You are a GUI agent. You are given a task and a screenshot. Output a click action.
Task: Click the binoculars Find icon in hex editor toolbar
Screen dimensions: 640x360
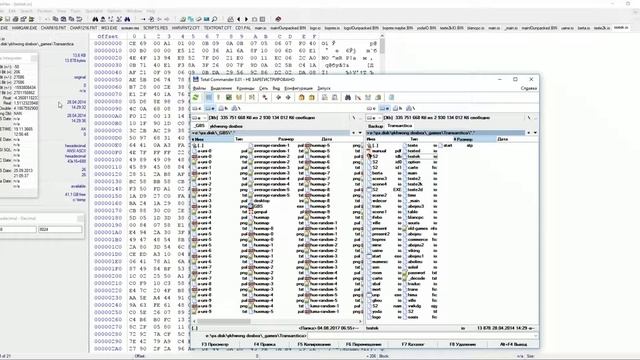[95, 19]
